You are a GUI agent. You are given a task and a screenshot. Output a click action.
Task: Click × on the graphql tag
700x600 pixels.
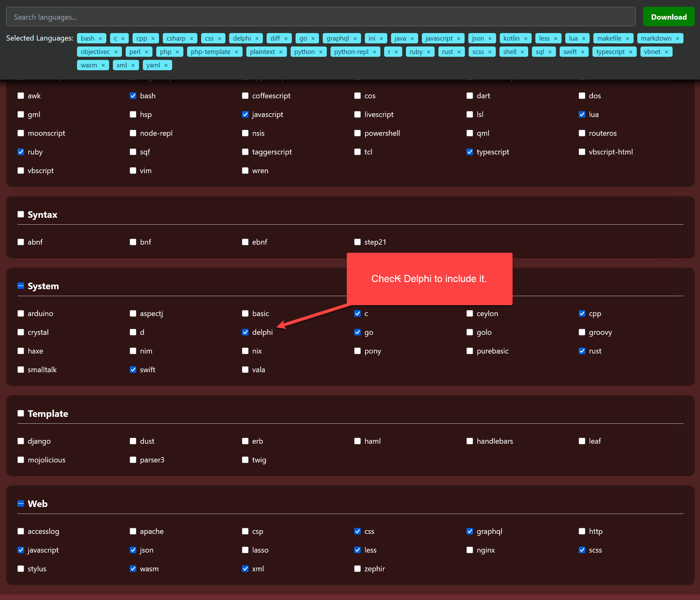click(355, 39)
